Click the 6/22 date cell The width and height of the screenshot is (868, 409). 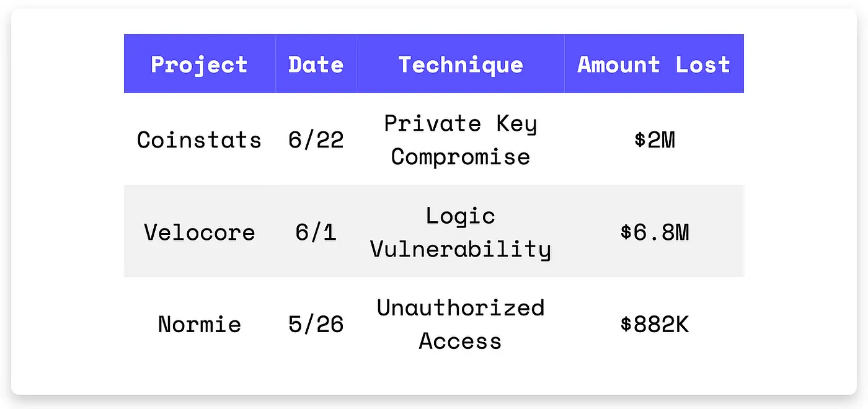tap(316, 139)
